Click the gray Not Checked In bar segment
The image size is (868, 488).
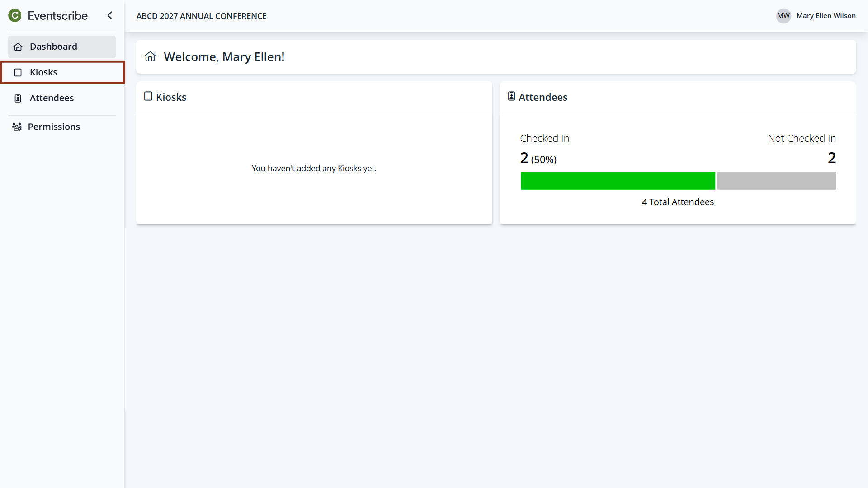point(776,181)
